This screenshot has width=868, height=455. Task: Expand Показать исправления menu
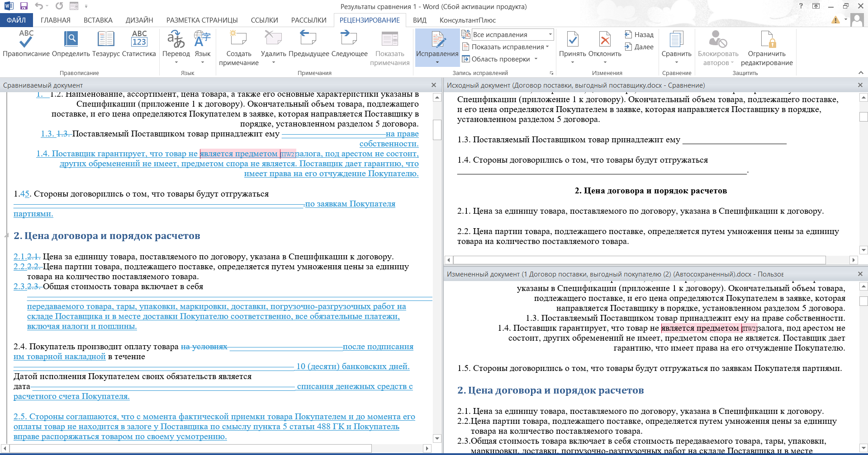click(x=506, y=47)
